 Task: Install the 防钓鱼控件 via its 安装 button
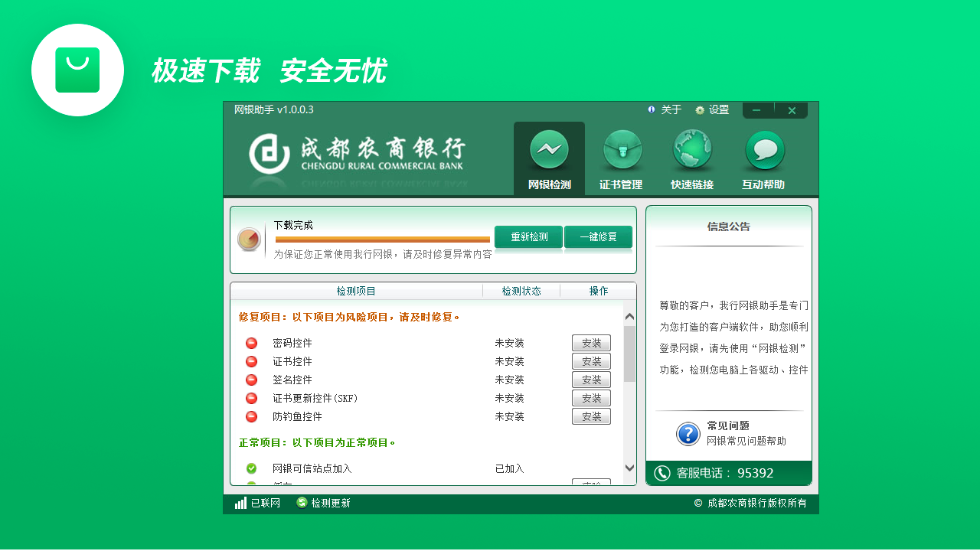(x=591, y=416)
